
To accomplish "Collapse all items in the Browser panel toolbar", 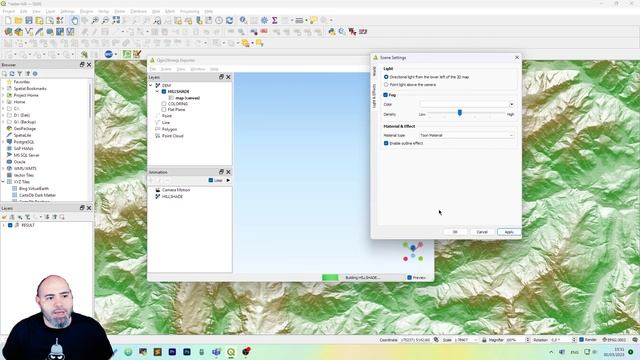I will pos(27,74).
